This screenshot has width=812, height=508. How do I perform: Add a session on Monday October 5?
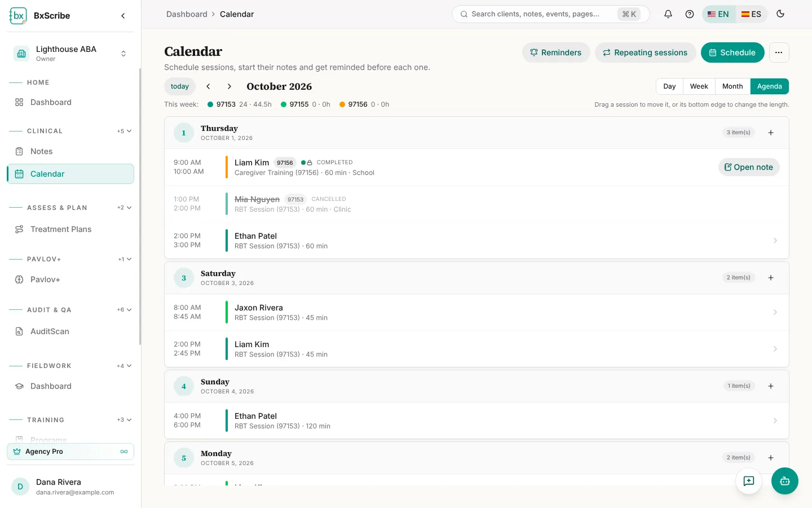[x=771, y=458]
